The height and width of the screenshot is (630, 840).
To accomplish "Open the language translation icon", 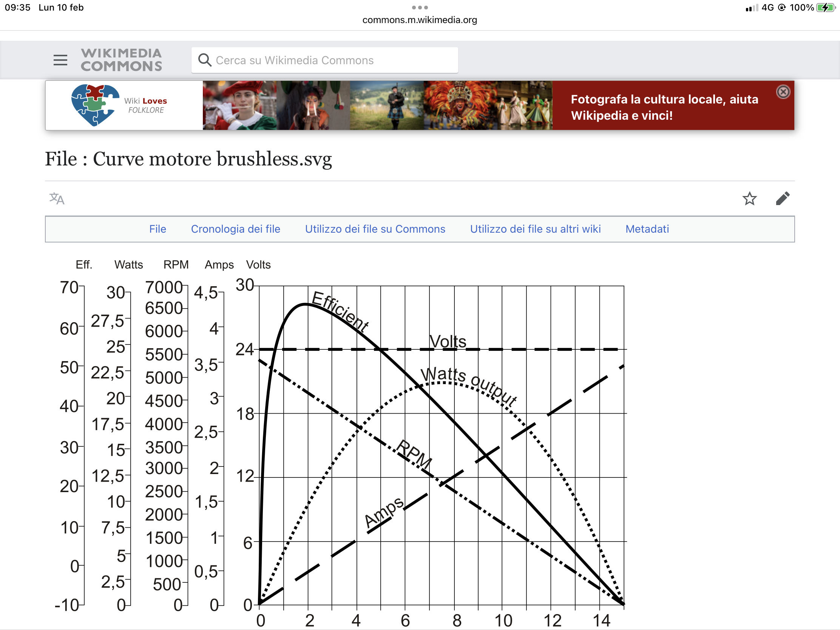I will [x=57, y=198].
